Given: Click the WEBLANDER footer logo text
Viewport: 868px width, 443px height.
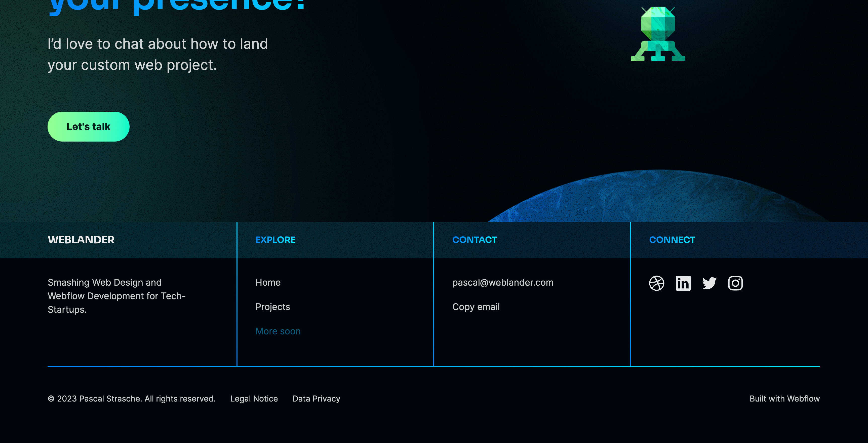Looking at the screenshot, I should click(x=81, y=240).
